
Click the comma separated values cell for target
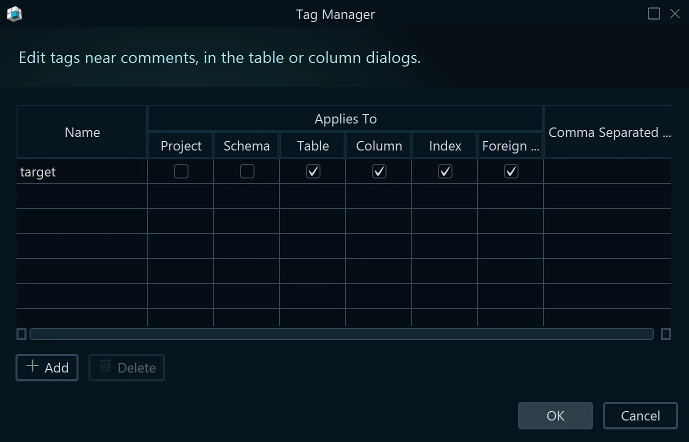click(607, 171)
